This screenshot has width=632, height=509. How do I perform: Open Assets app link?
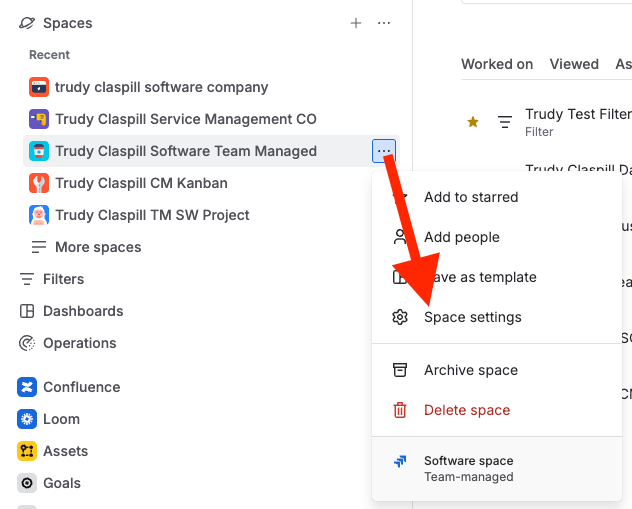pos(65,451)
